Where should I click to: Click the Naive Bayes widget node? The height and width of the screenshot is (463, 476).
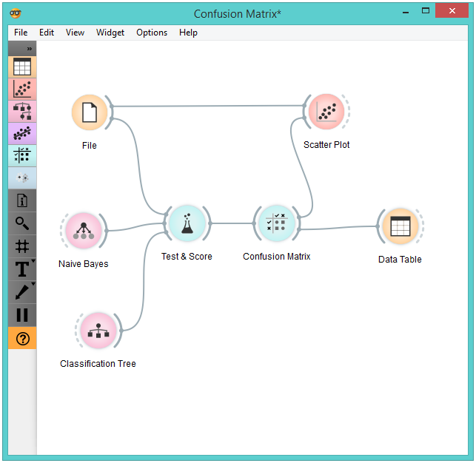(x=83, y=231)
